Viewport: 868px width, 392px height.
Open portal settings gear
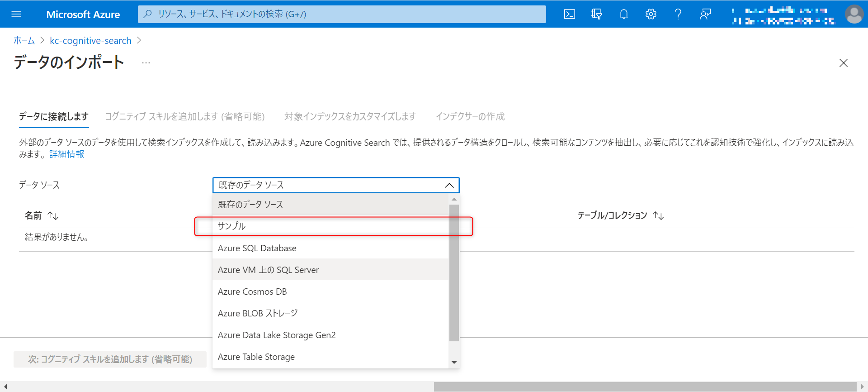coord(651,14)
